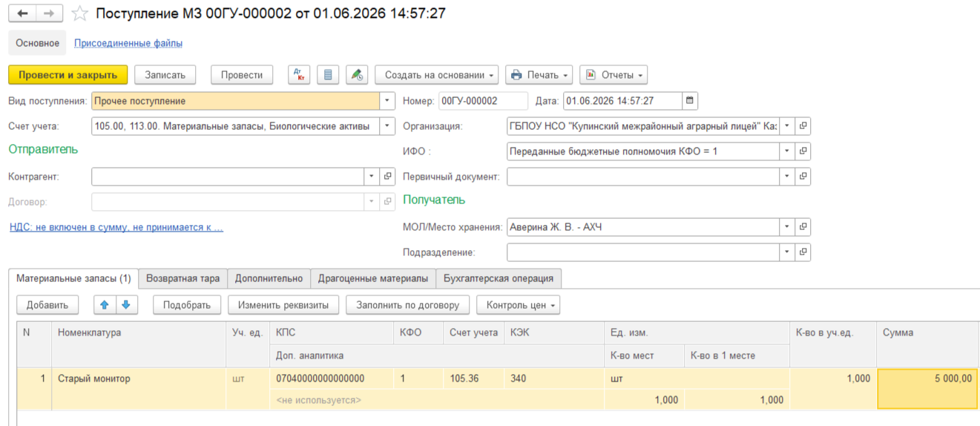Open Организация record with open-form icon
This screenshot has width=980, height=426.
[x=803, y=126]
